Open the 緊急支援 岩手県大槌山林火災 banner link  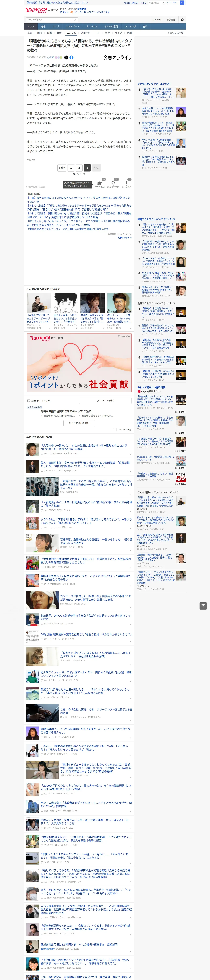pyautogui.click(x=57, y=3)
